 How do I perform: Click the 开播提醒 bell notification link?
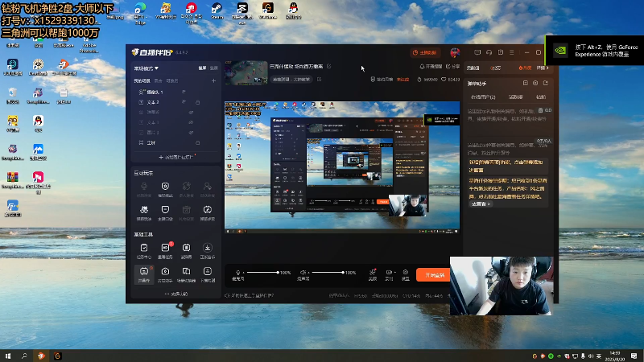click(431, 66)
